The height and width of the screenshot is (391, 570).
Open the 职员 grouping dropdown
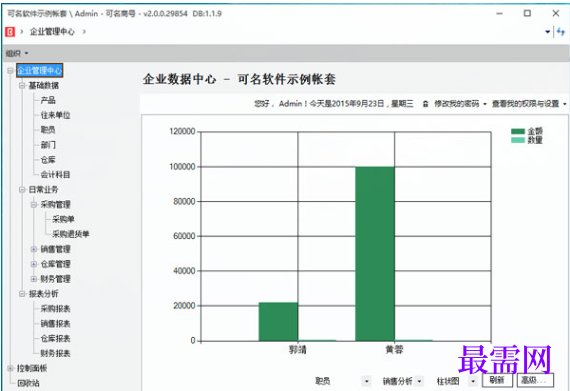pos(366,381)
